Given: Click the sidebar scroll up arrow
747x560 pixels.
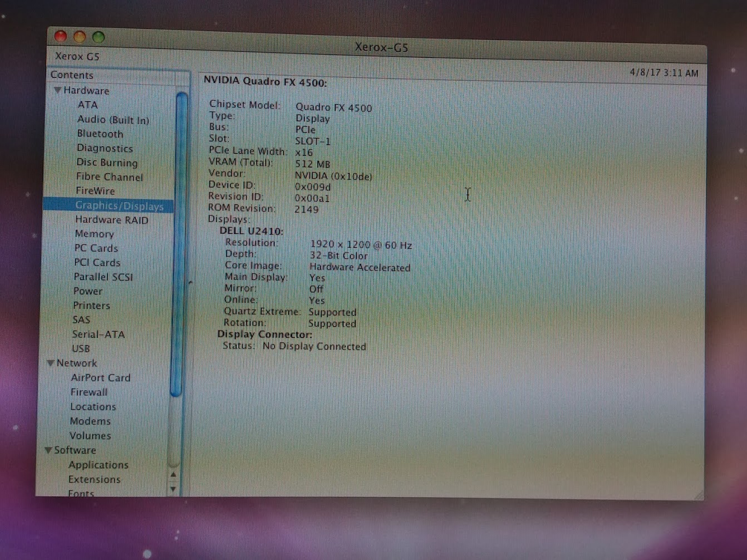Looking at the screenshot, I should click(x=174, y=475).
